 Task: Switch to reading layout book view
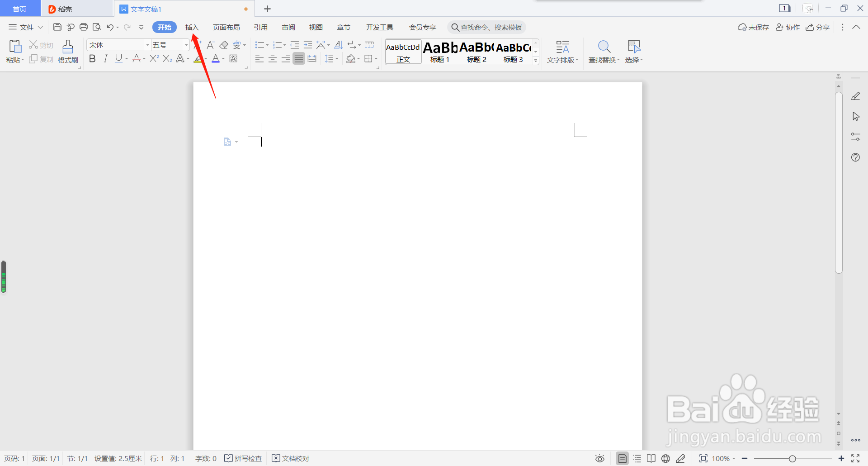[x=651, y=459]
